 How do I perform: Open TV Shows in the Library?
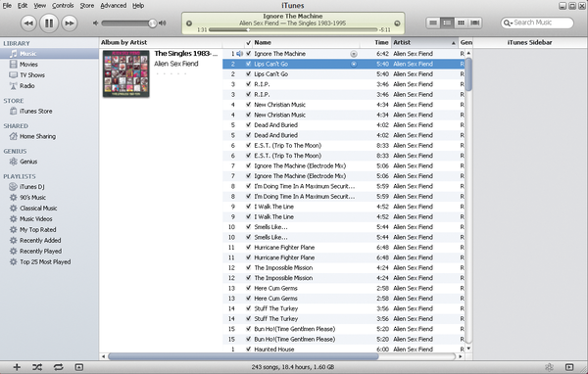pyautogui.click(x=32, y=75)
